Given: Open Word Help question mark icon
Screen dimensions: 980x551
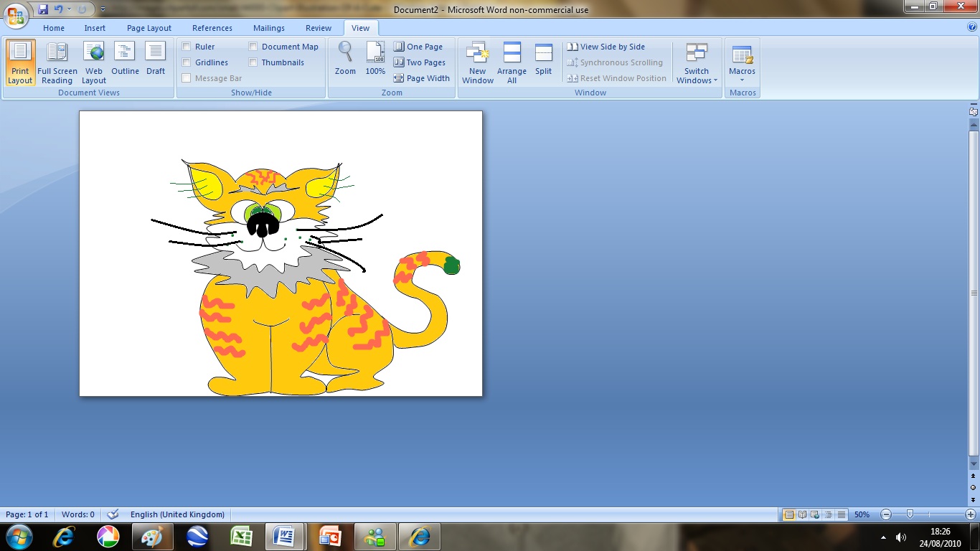Looking at the screenshot, I should tap(972, 27).
